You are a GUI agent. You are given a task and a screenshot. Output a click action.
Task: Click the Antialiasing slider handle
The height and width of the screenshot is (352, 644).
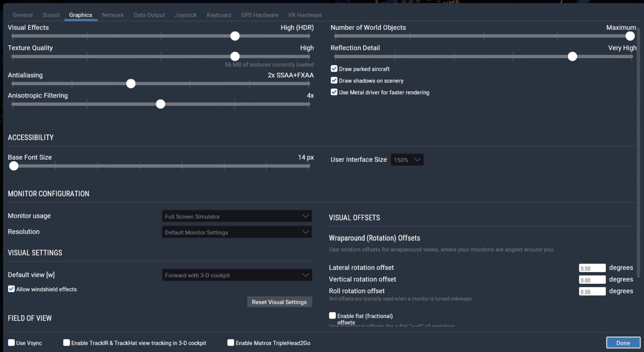[131, 84]
